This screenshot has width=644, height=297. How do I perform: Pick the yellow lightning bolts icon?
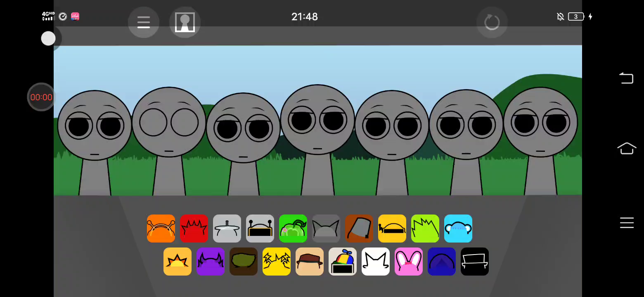point(277,262)
